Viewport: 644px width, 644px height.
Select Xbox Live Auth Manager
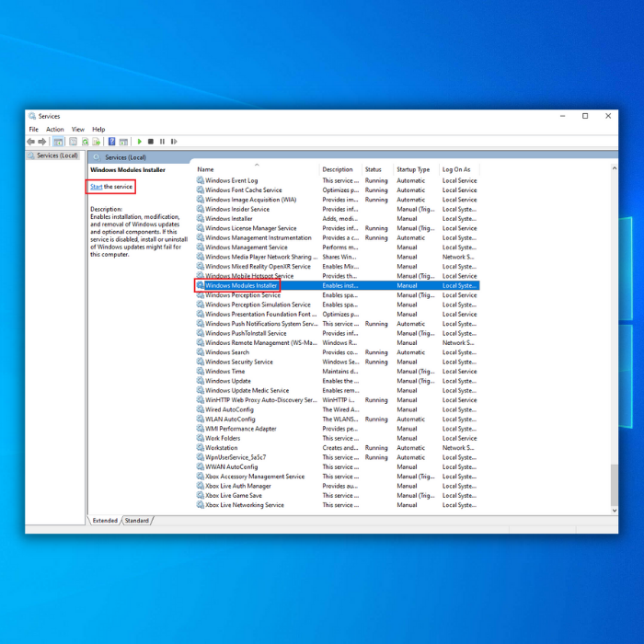pyautogui.click(x=338, y=486)
